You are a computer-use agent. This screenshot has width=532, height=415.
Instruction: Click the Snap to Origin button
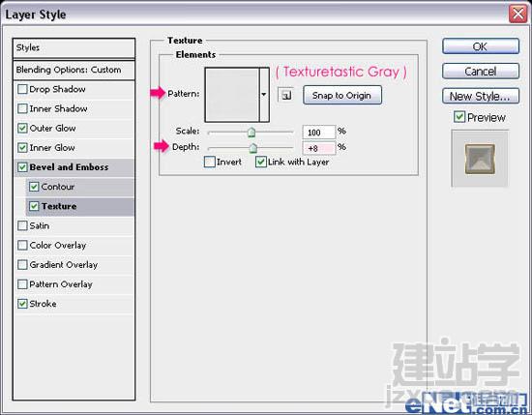[342, 96]
